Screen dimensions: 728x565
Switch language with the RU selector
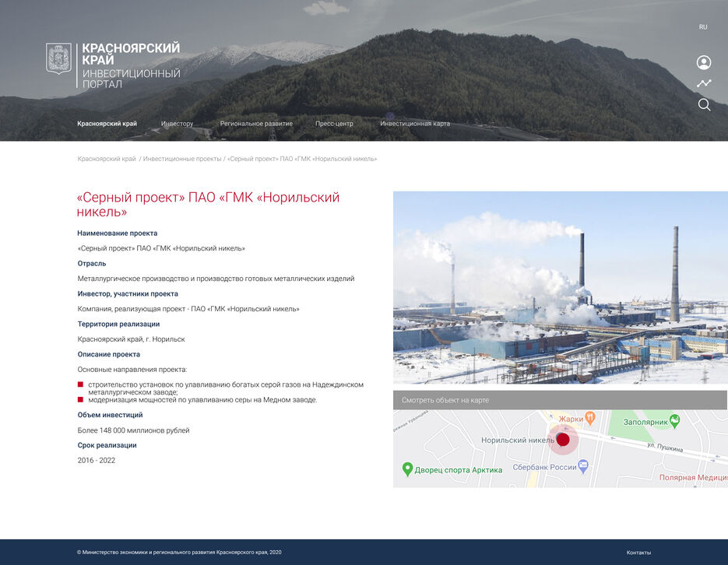(x=703, y=27)
